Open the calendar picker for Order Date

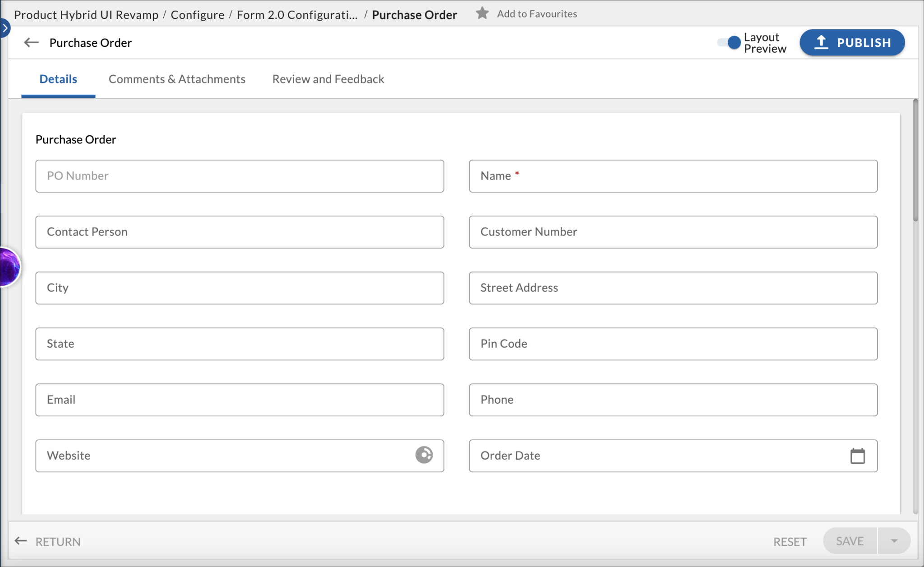coord(858,456)
